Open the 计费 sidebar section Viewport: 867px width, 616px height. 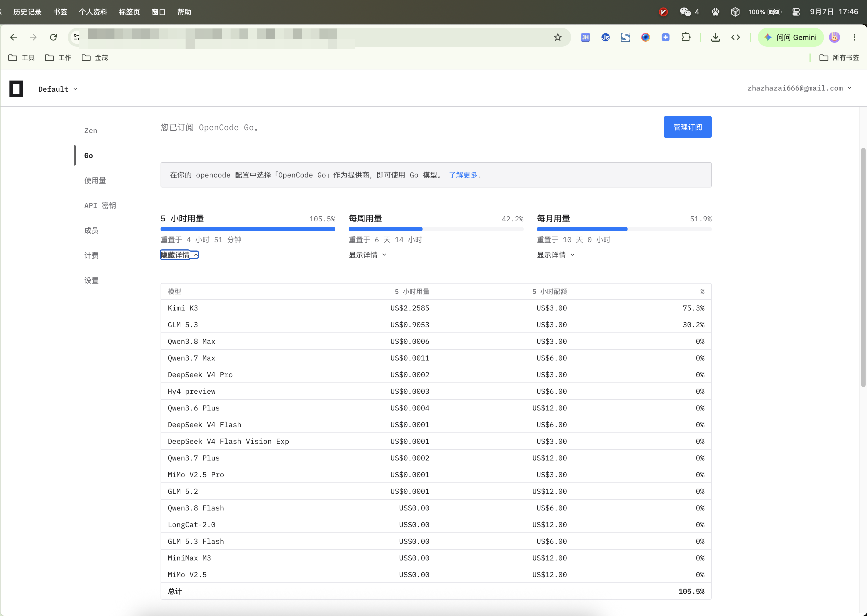click(91, 256)
